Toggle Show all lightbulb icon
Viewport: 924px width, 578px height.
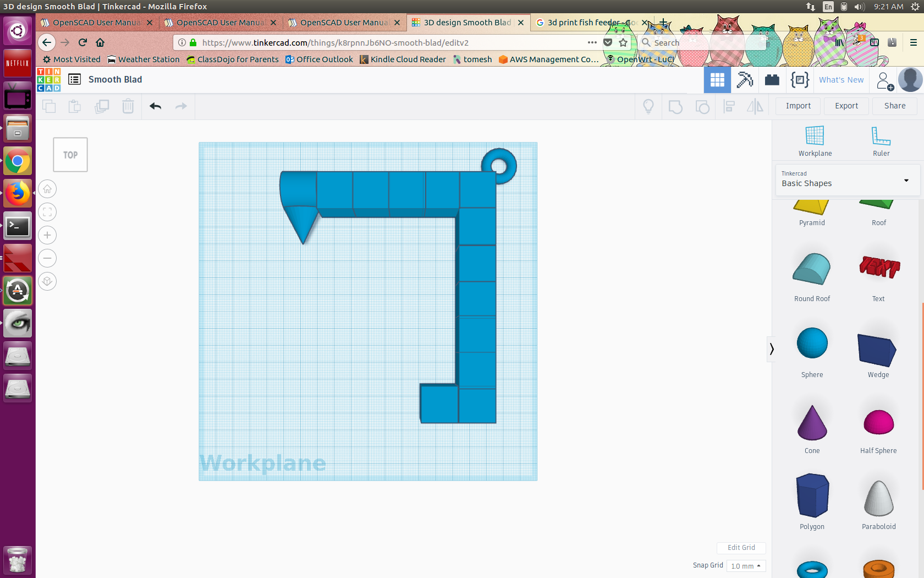point(648,106)
